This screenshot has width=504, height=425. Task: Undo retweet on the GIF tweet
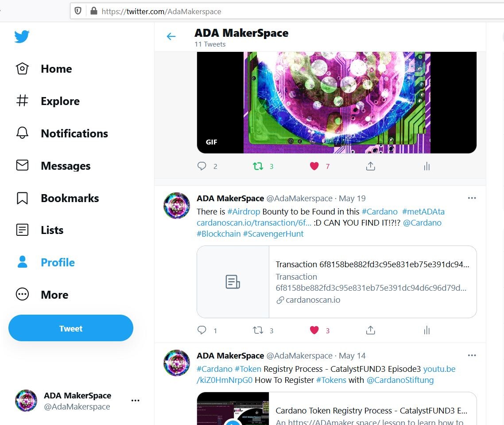[x=258, y=166]
